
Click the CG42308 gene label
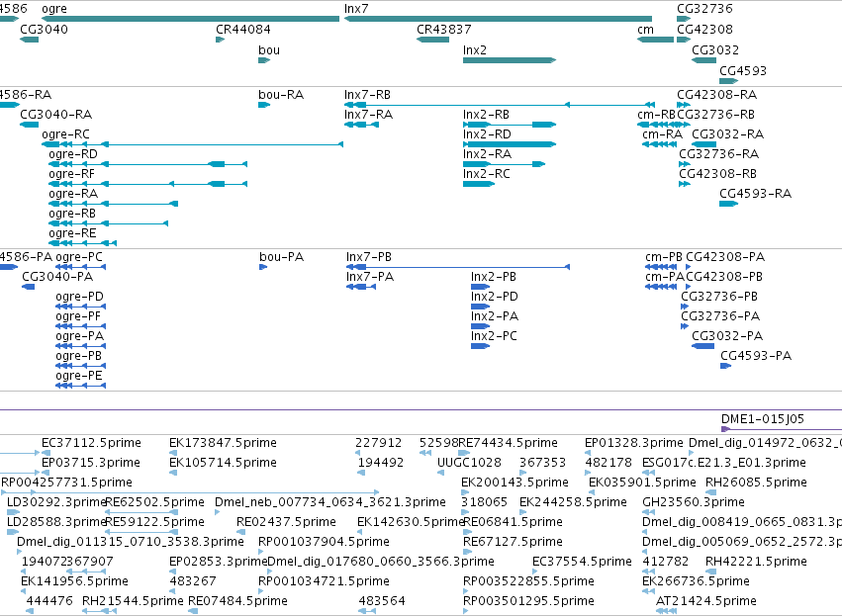click(x=704, y=30)
